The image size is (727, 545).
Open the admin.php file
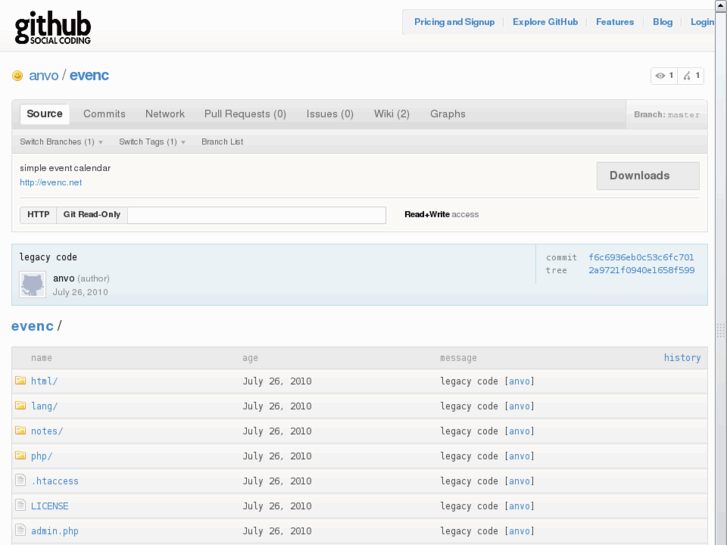click(x=55, y=531)
